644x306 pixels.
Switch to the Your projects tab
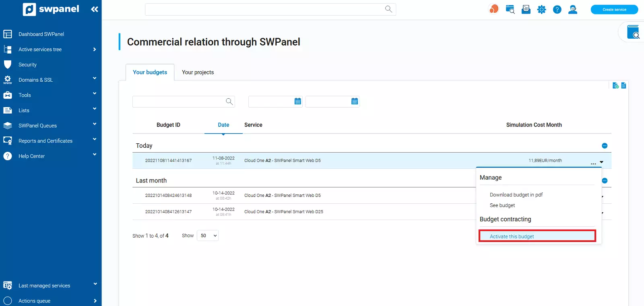pyautogui.click(x=198, y=72)
